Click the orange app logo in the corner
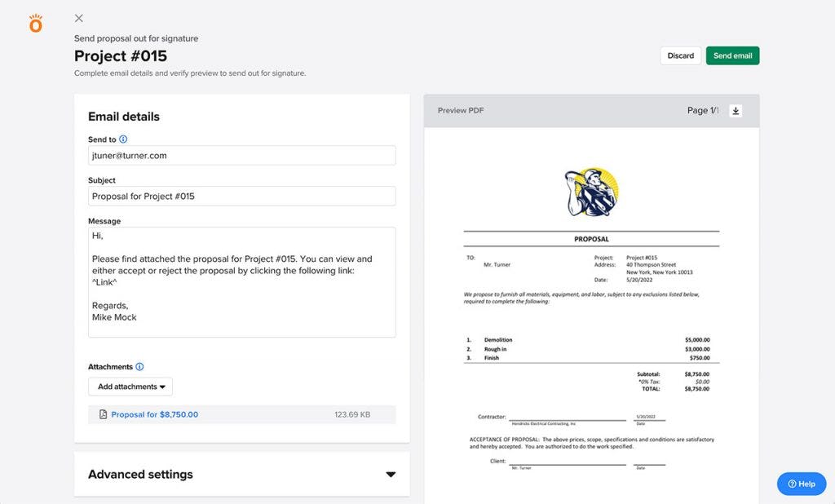The image size is (835, 504). click(34, 22)
